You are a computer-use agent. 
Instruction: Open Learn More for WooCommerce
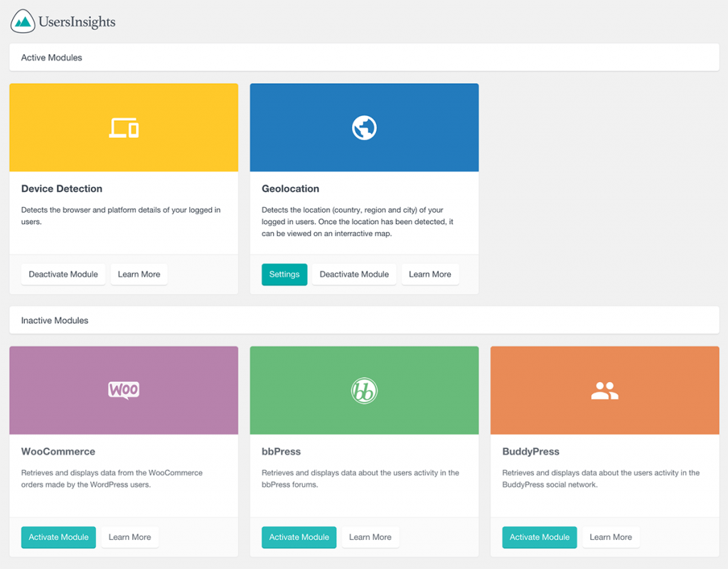(129, 537)
